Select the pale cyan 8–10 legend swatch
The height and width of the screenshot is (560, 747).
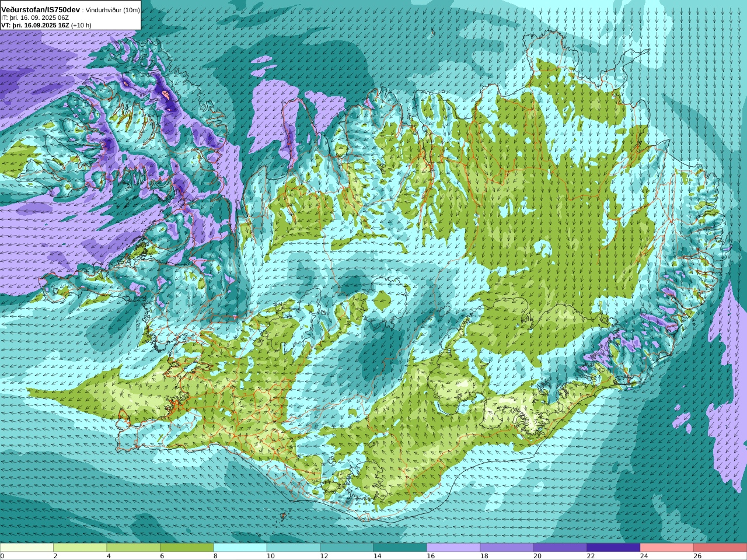240,548
